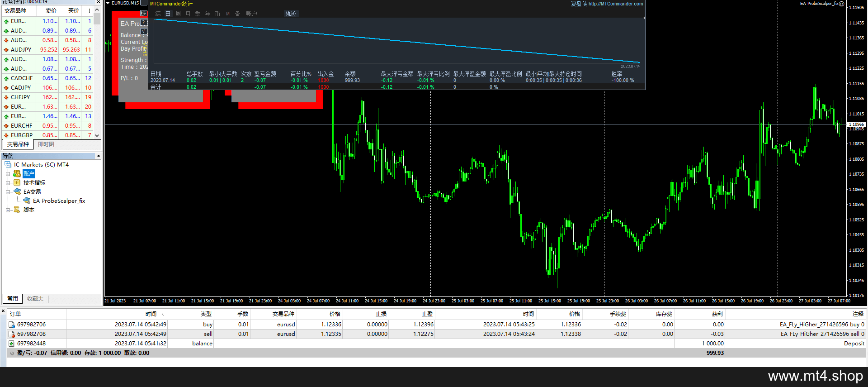Click the down arrow icon beside CHFJPY
The height and width of the screenshot is (387, 868).
coord(6,97)
